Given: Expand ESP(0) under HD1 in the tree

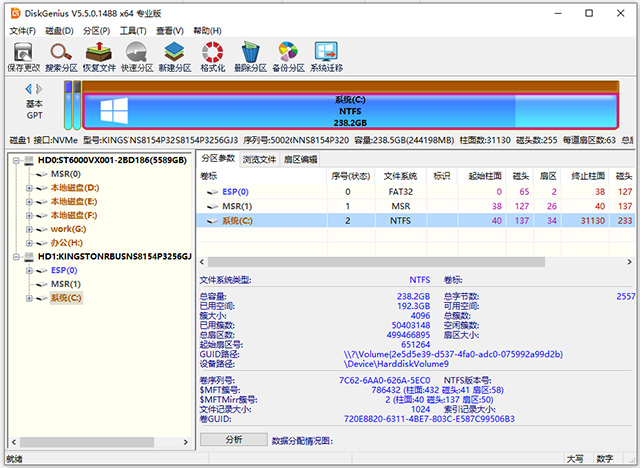Looking at the screenshot, I should point(29,271).
